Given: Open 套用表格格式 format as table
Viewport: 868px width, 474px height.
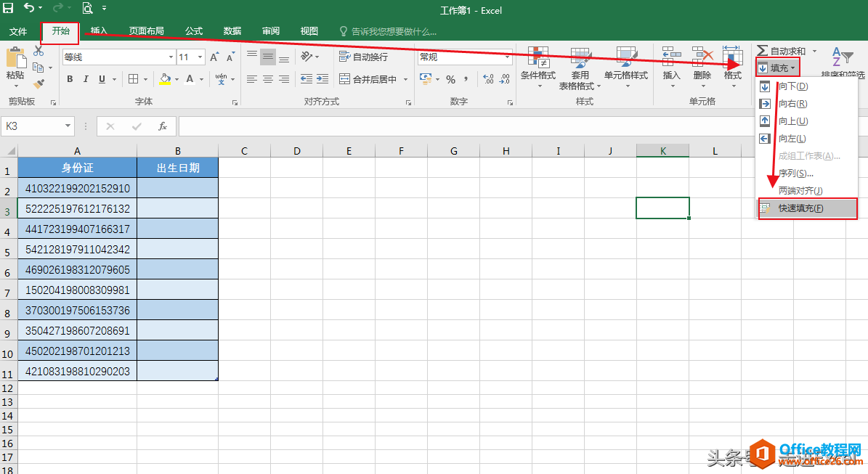Looking at the screenshot, I should tap(580, 68).
